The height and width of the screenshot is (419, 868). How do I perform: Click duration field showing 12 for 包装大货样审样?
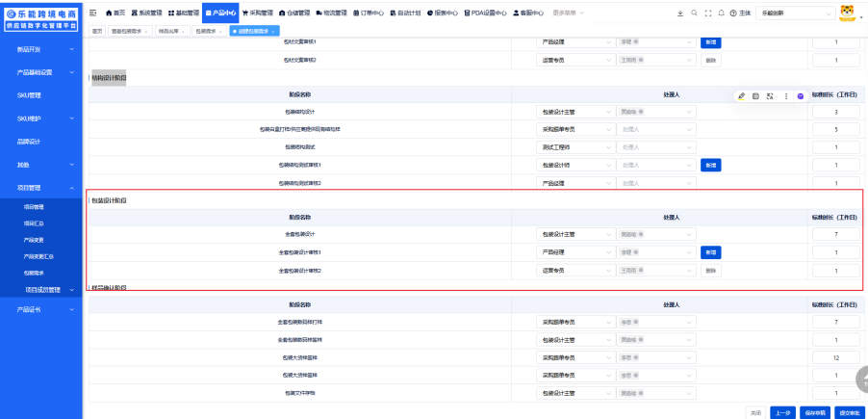tap(837, 357)
